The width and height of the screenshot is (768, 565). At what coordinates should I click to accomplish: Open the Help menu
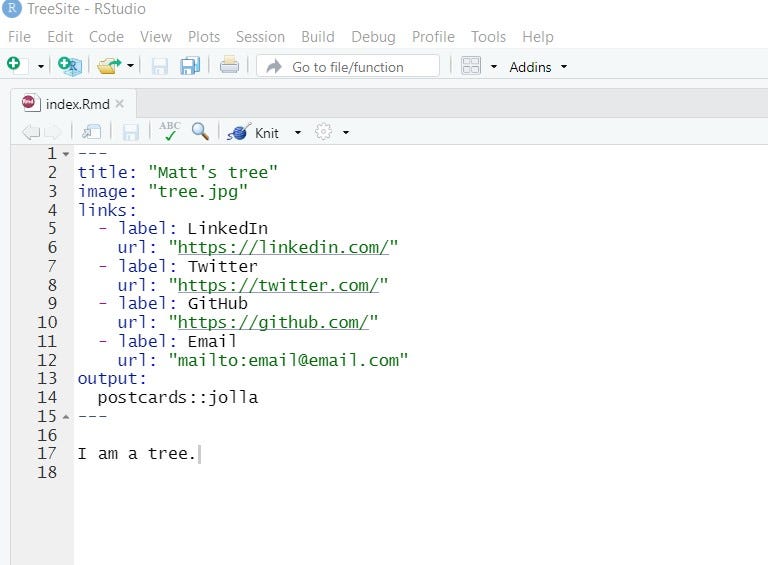pos(538,37)
